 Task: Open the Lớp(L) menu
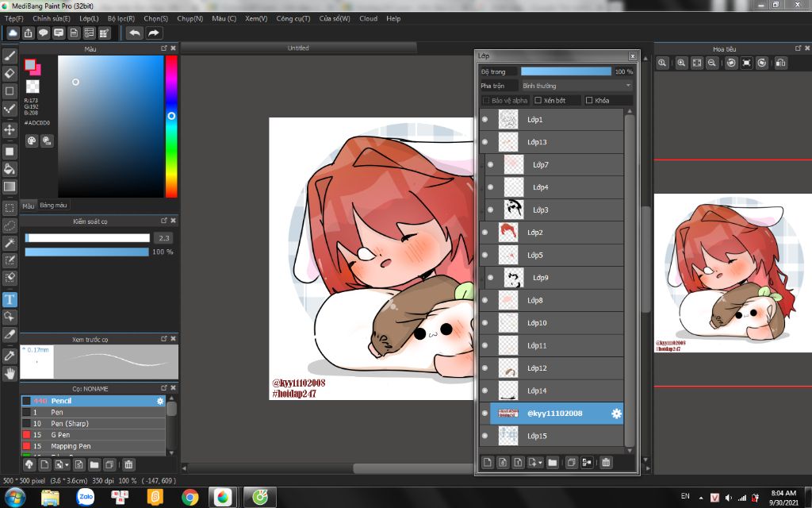coord(89,18)
